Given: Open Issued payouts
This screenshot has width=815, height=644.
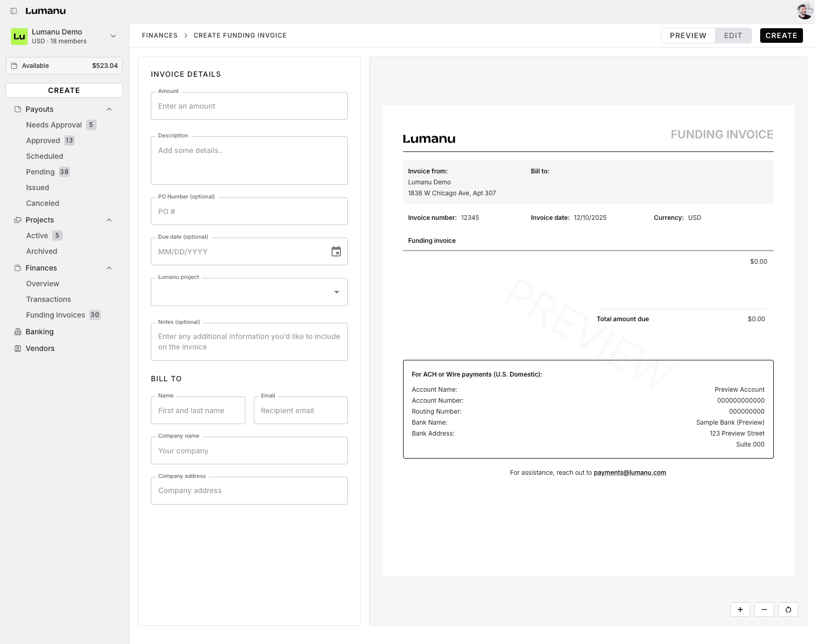Looking at the screenshot, I should point(38,188).
